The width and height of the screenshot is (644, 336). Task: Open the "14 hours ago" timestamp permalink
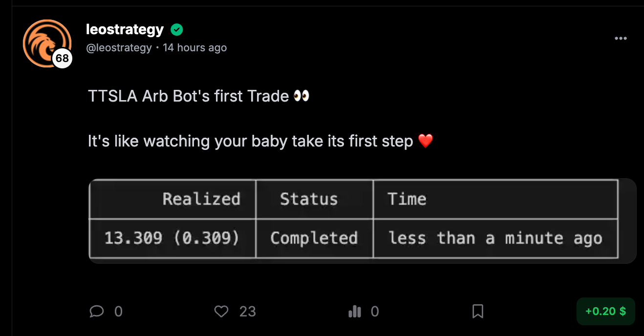[194, 47]
